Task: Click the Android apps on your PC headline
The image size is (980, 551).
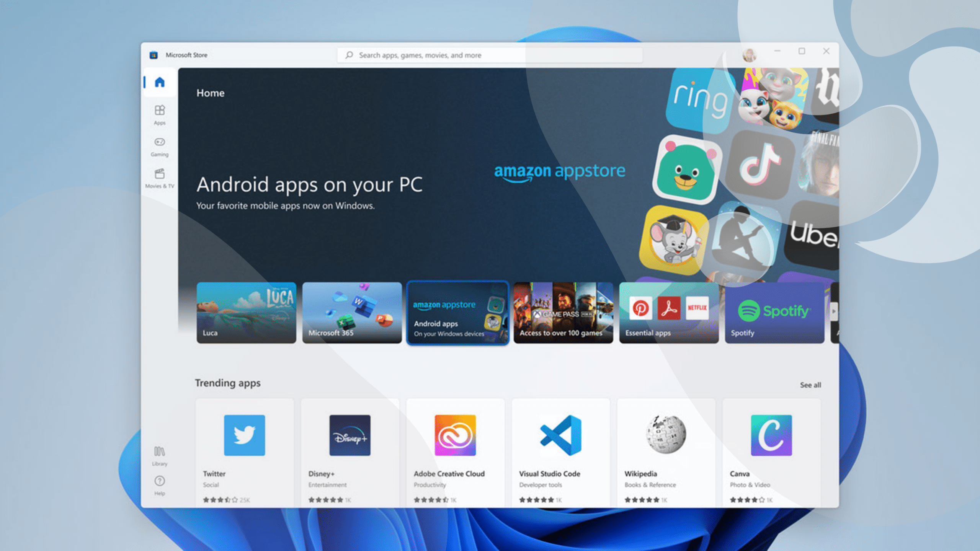Action: (x=309, y=184)
